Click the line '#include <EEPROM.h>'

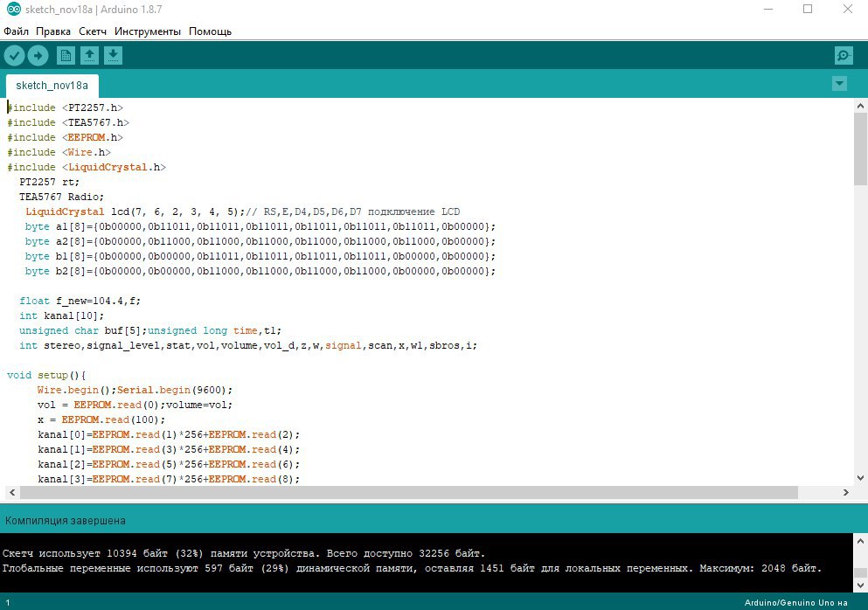[65, 138]
